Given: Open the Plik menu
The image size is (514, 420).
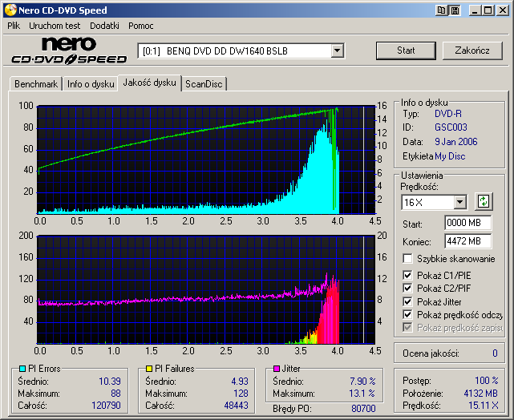Looking at the screenshot, I should click(14, 26).
